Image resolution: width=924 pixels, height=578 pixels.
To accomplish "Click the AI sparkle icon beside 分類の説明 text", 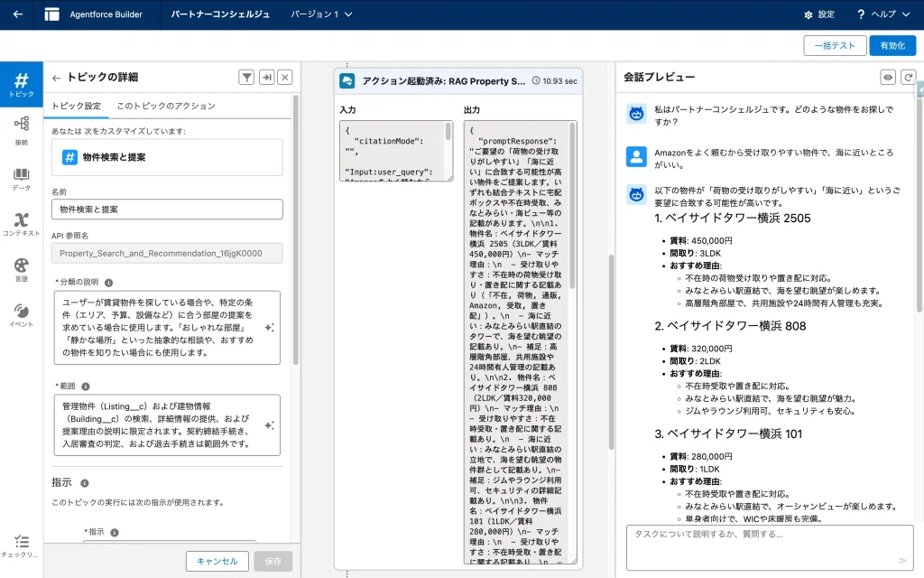I will (269, 327).
